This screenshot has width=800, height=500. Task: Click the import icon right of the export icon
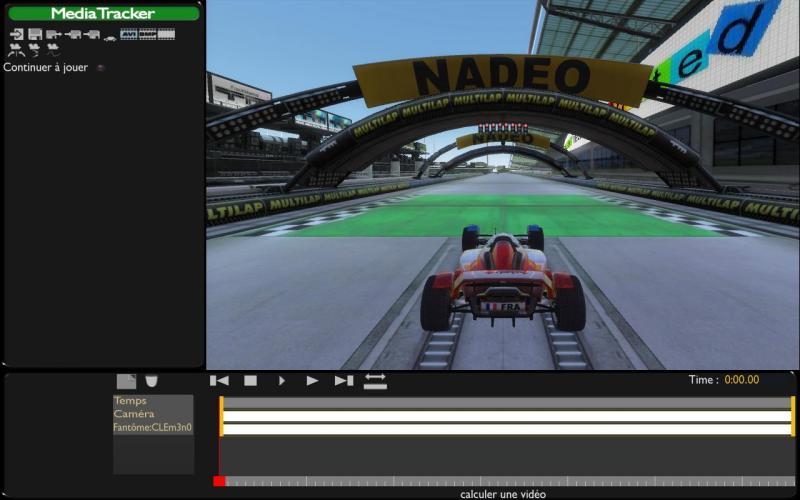point(73,34)
